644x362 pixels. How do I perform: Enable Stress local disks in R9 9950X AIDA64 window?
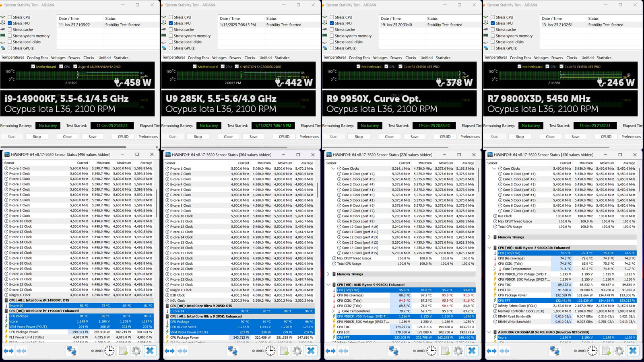332,42
